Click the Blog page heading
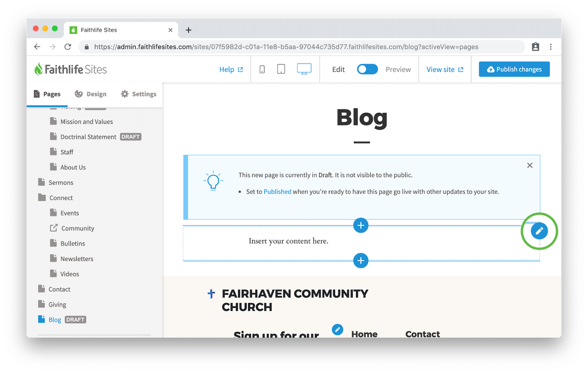This screenshot has width=588, height=373. [x=362, y=118]
